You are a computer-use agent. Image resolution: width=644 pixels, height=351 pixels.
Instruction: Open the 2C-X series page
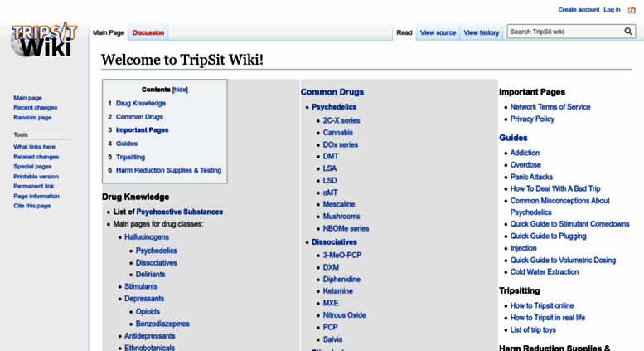click(x=341, y=120)
